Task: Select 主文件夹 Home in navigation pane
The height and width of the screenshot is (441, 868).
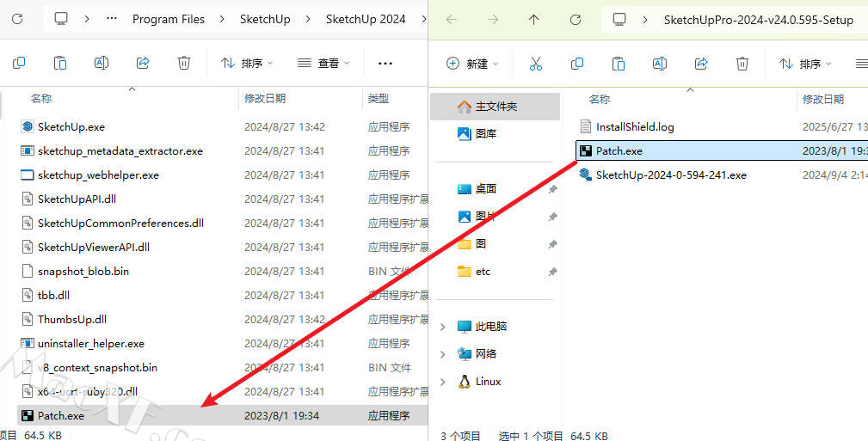Action: tap(496, 107)
